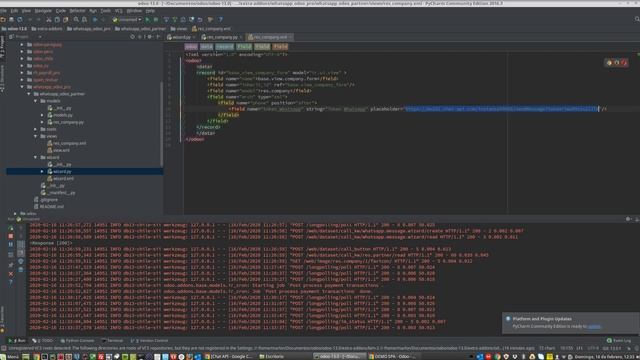Click the Cut toolbar icon

tap(49, 20)
